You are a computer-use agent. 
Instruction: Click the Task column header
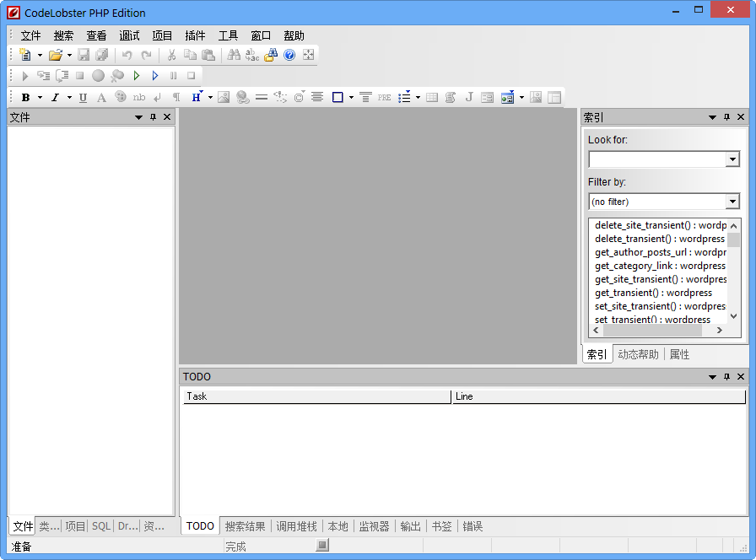pyautogui.click(x=317, y=396)
